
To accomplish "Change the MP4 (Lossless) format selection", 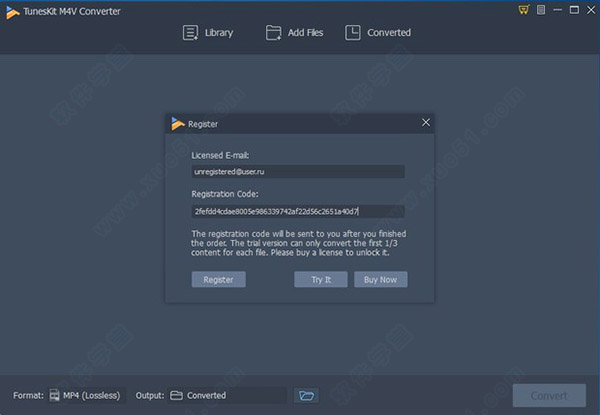I will (x=92, y=395).
